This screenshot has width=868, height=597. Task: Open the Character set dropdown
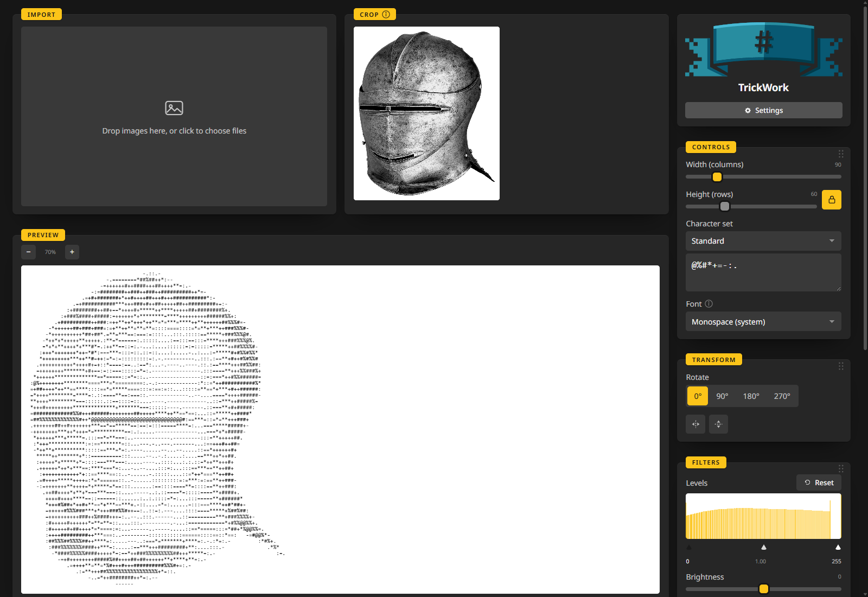point(763,241)
